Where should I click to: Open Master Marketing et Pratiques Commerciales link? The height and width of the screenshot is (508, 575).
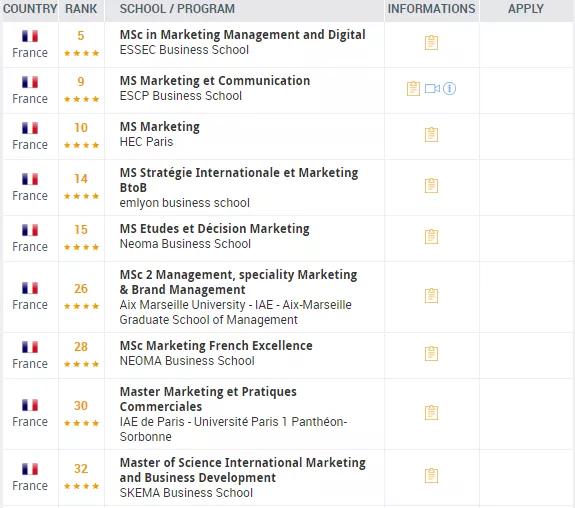[208, 399]
